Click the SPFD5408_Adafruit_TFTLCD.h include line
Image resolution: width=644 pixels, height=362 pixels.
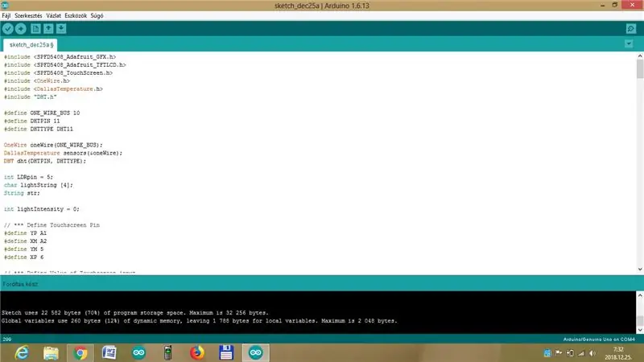pyautogui.click(x=64, y=65)
